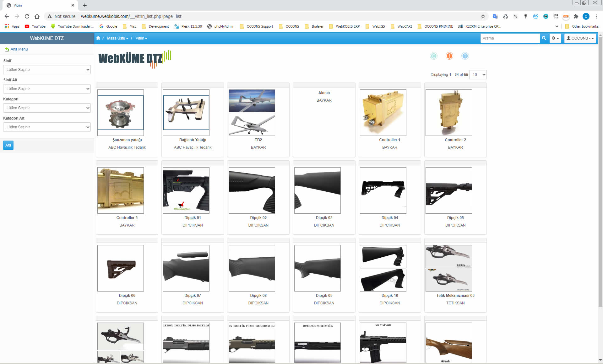This screenshot has width=603, height=364.
Task: Click the WebKÜME DTZ logo
Action: pyautogui.click(x=135, y=59)
